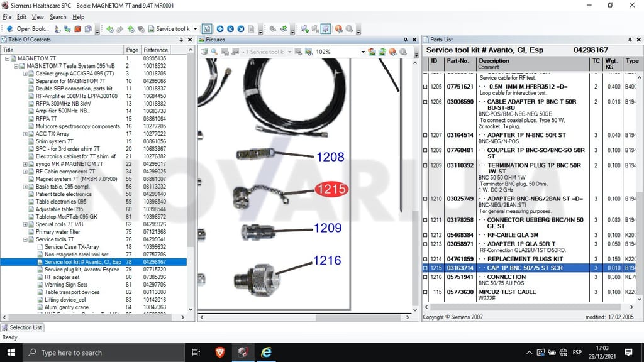Check the box for part 1206 cable adapter
Image resolution: width=644 pixels, height=362 pixels.
[425, 102]
